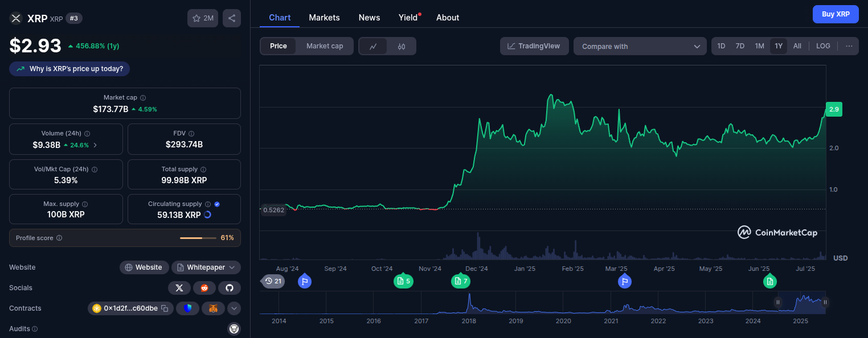Copy the contract address with copy icon
The height and width of the screenshot is (338, 868).
[x=165, y=308]
